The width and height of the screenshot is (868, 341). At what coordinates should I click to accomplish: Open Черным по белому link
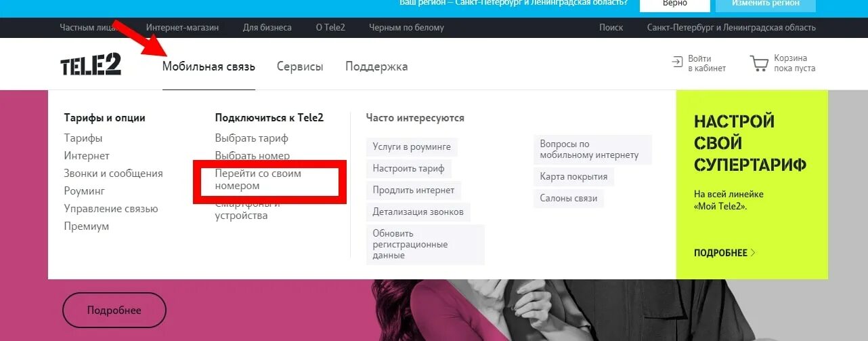406,28
